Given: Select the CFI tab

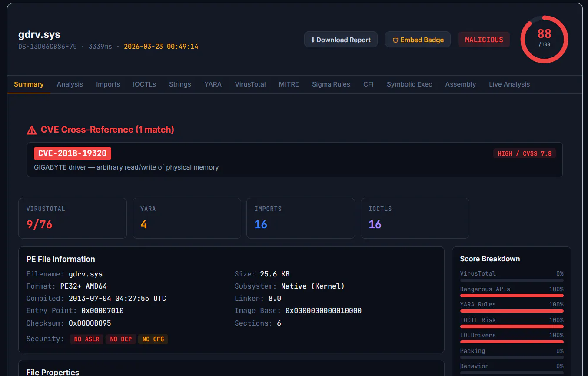Looking at the screenshot, I should click(x=369, y=84).
